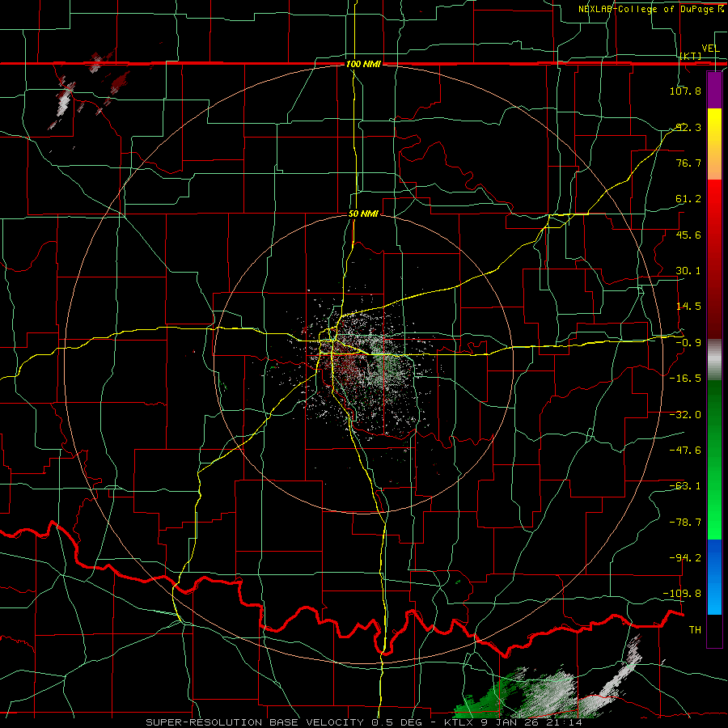
Task: Click the 107.8 velocity scale value
Action: [685, 91]
